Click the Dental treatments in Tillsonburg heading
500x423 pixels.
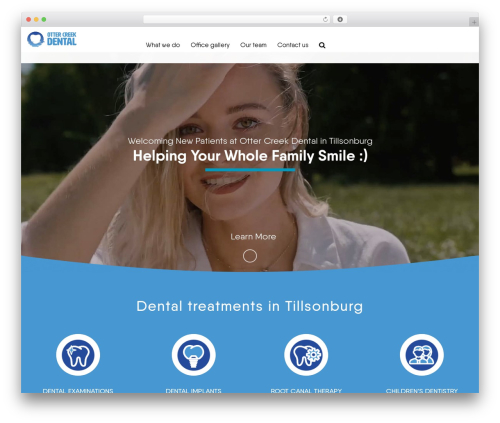tap(250, 306)
